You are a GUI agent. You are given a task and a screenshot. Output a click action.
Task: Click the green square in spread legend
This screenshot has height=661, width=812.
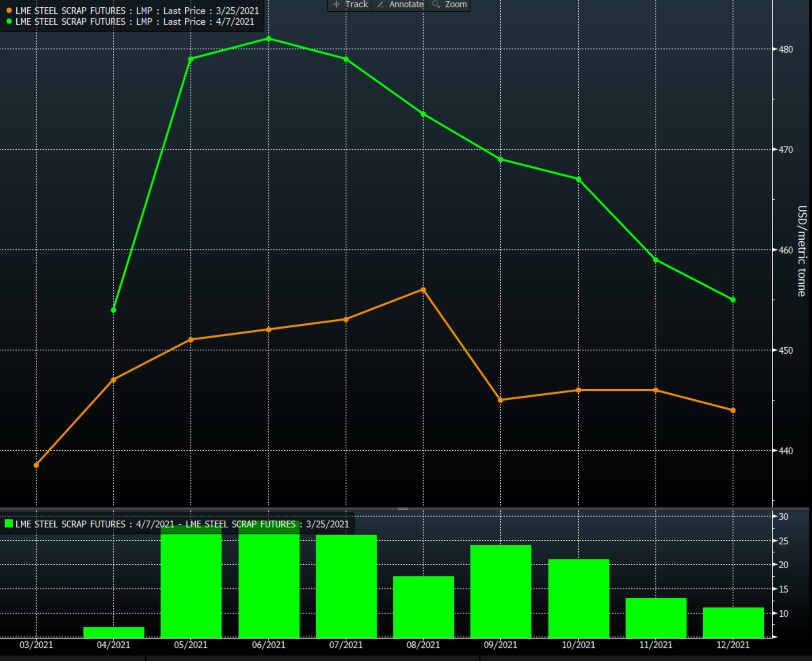click(9, 524)
